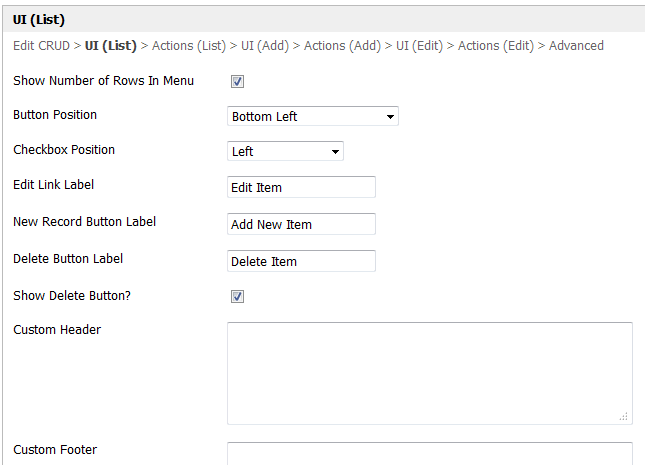
Task: Grab the Custom Header resize handle
Action: 624,416
